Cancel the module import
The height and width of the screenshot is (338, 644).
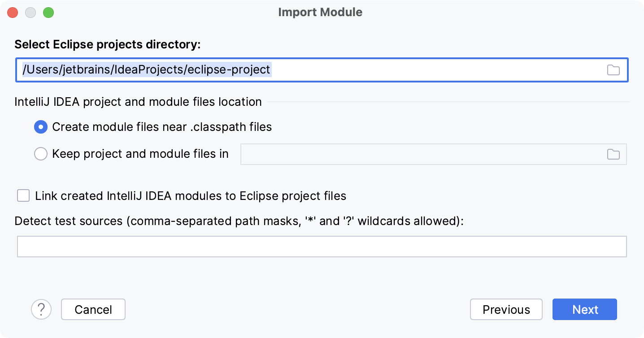coord(93,309)
